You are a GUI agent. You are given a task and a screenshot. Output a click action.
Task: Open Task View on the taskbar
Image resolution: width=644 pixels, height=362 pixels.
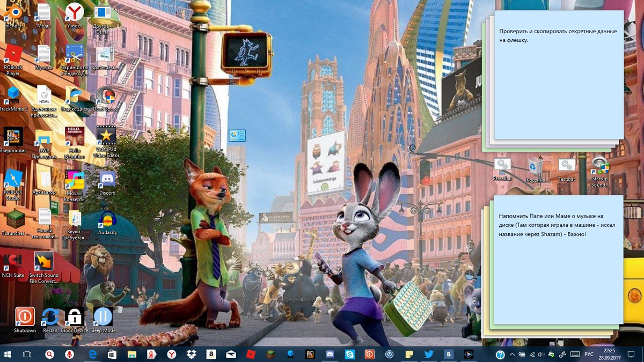click(x=27, y=354)
